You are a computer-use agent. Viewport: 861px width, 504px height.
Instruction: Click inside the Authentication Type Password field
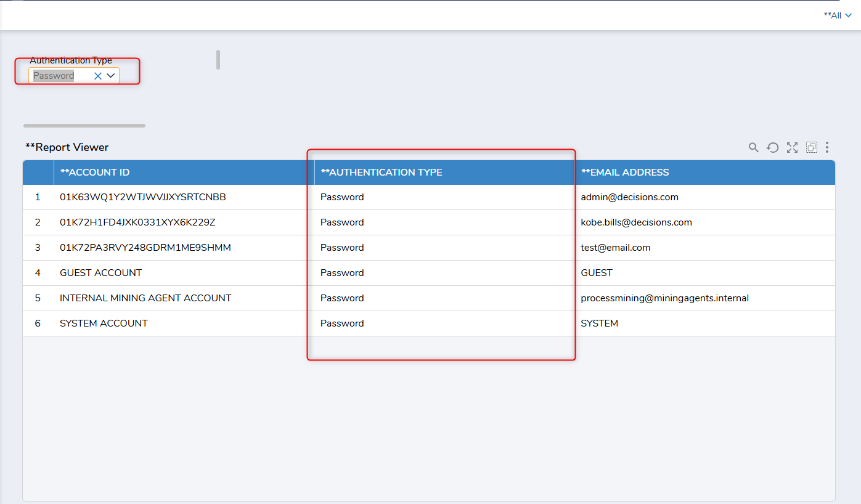tap(59, 76)
